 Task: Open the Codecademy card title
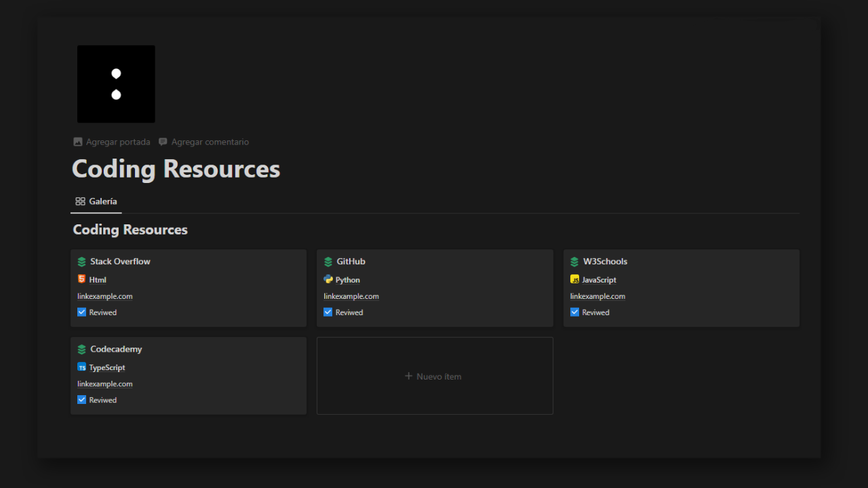[116, 350]
